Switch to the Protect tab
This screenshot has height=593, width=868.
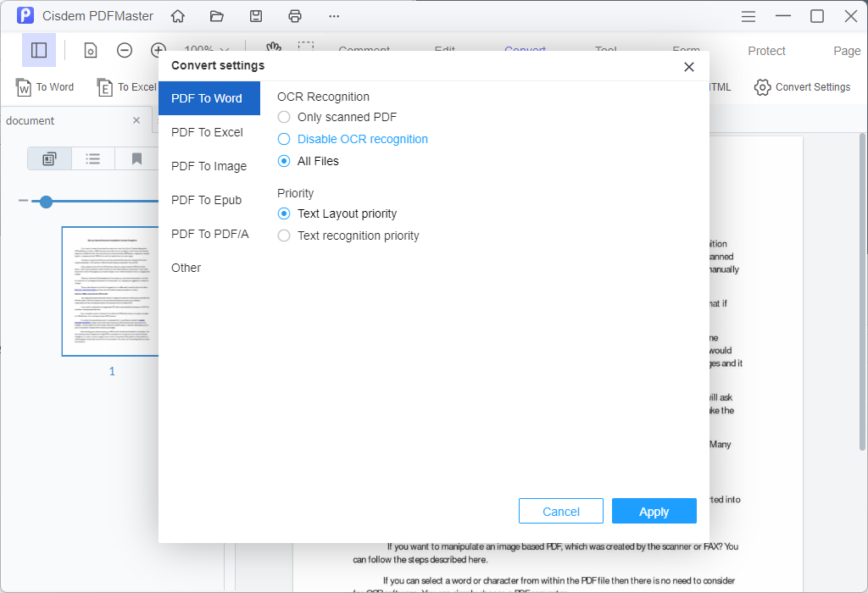click(766, 50)
